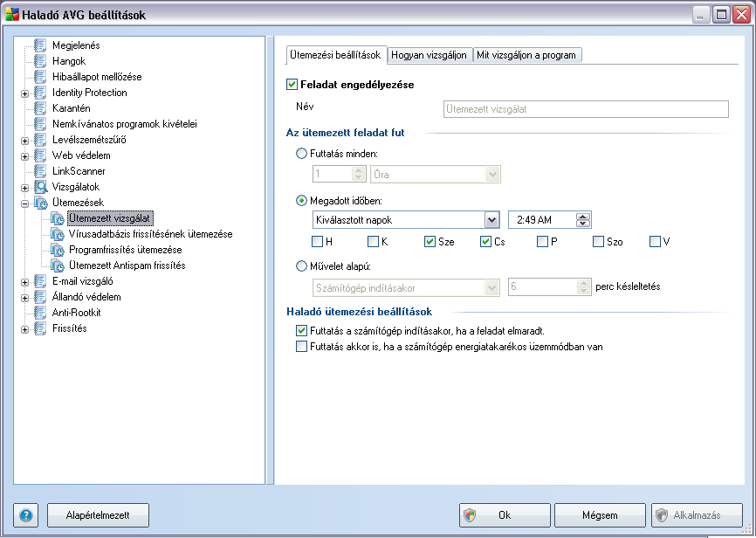This screenshot has height=538, width=756.
Task: Toggle the Feladat engedélyezése checkbox
Action: click(x=292, y=85)
